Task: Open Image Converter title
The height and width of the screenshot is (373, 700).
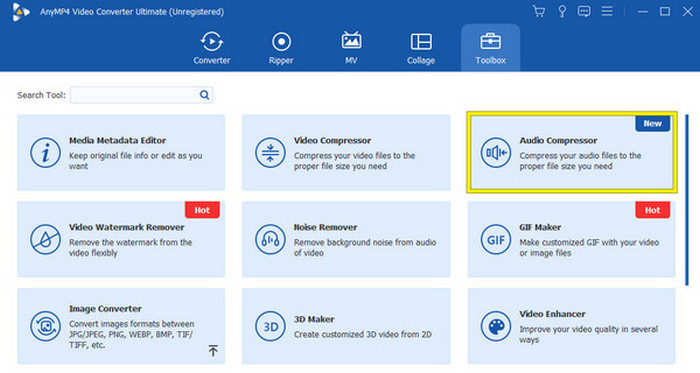Action: [x=105, y=309]
